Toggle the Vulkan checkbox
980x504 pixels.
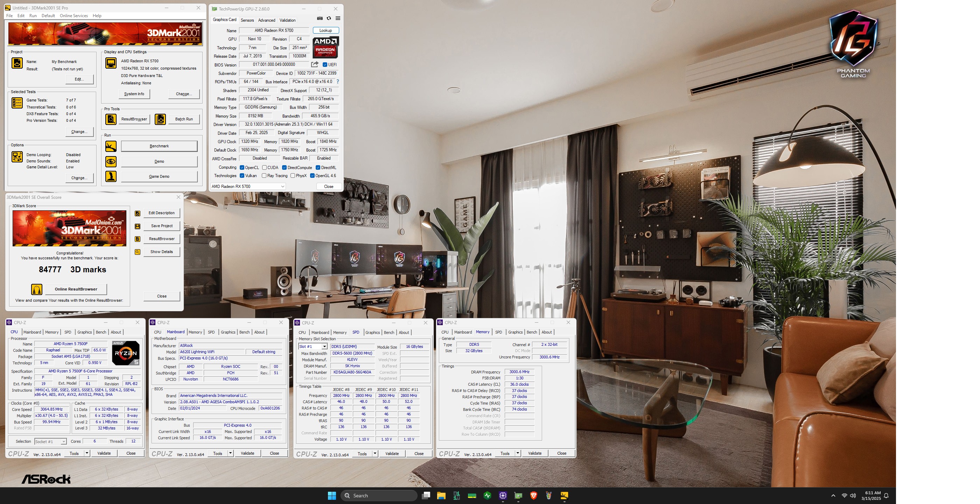tap(242, 176)
